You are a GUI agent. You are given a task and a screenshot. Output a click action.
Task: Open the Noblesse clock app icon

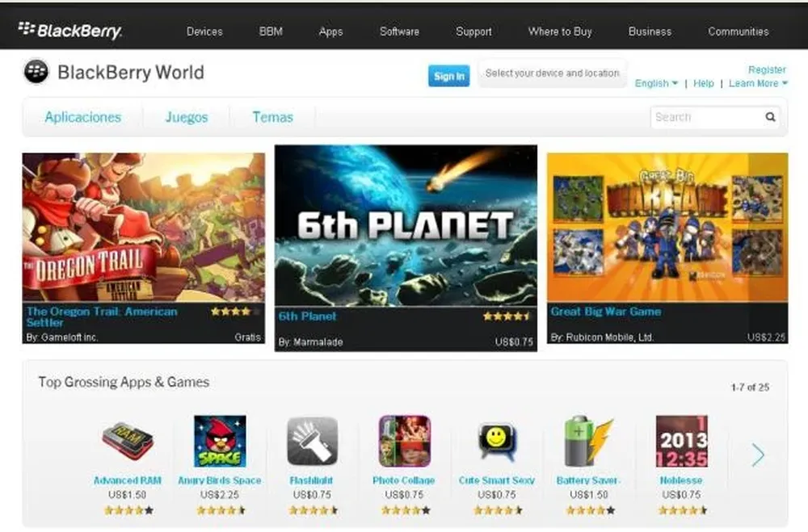(681, 442)
